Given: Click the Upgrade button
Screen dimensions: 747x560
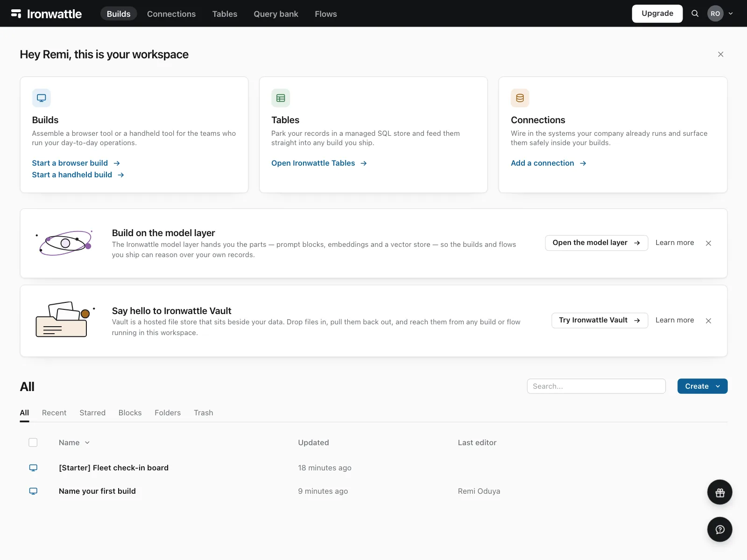Looking at the screenshot, I should tap(657, 14).
